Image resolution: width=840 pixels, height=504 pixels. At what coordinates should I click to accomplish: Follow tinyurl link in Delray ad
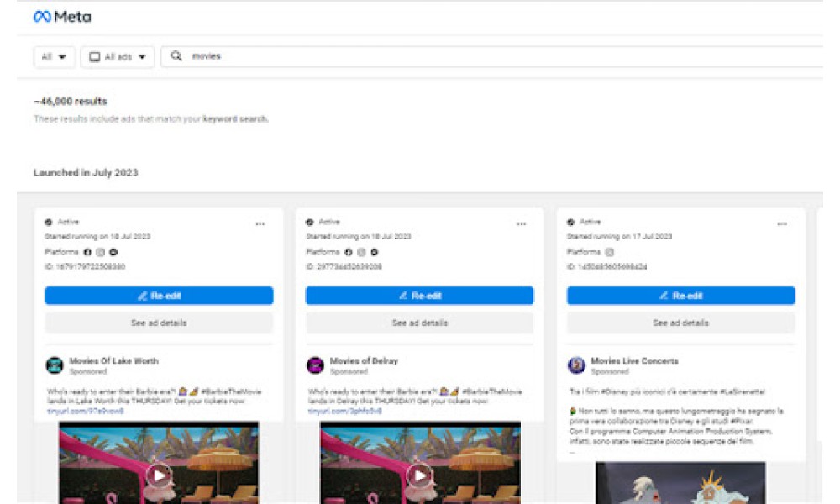click(345, 412)
